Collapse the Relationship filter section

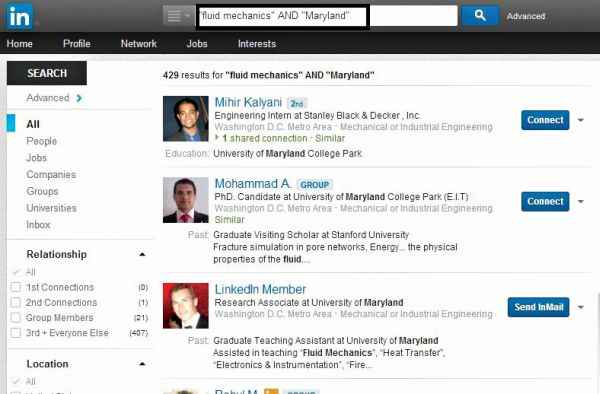tap(142, 254)
